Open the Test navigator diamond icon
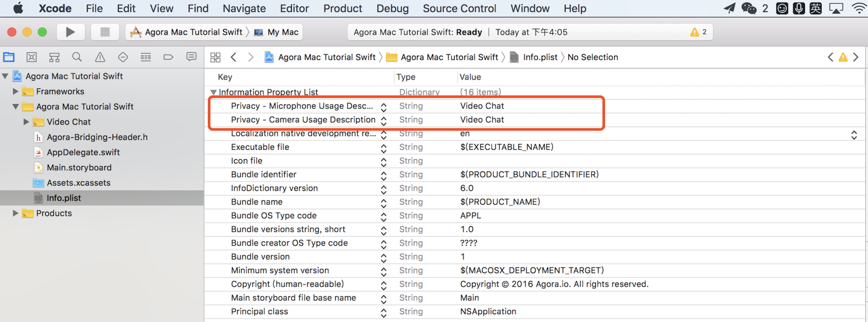The width and height of the screenshot is (868, 322). click(123, 57)
